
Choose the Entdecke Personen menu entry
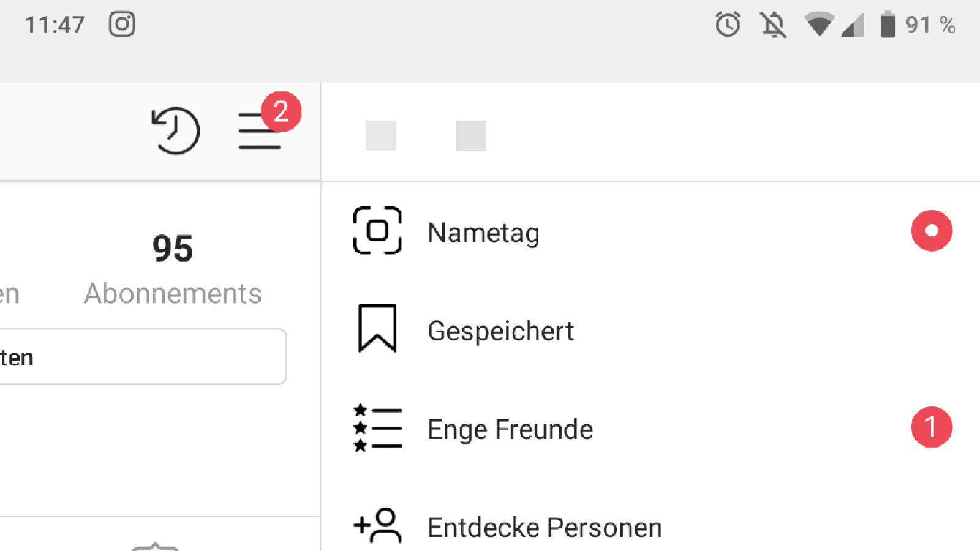(544, 527)
